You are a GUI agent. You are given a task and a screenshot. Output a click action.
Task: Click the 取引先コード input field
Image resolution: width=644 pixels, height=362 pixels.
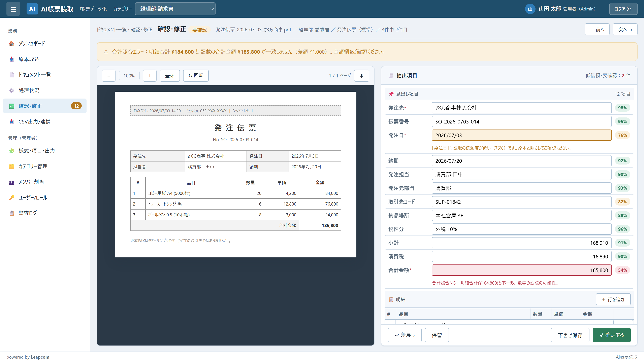coord(521,202)
